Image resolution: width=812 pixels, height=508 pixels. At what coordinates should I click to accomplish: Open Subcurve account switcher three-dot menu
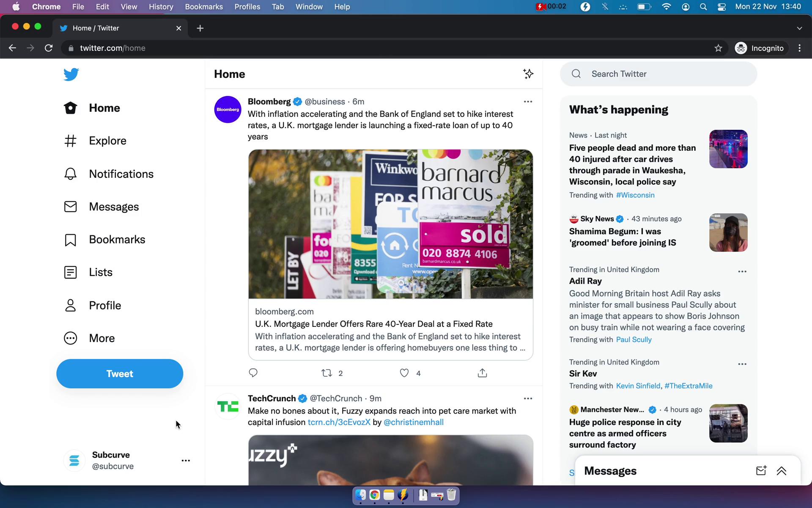tap(186, 461)
